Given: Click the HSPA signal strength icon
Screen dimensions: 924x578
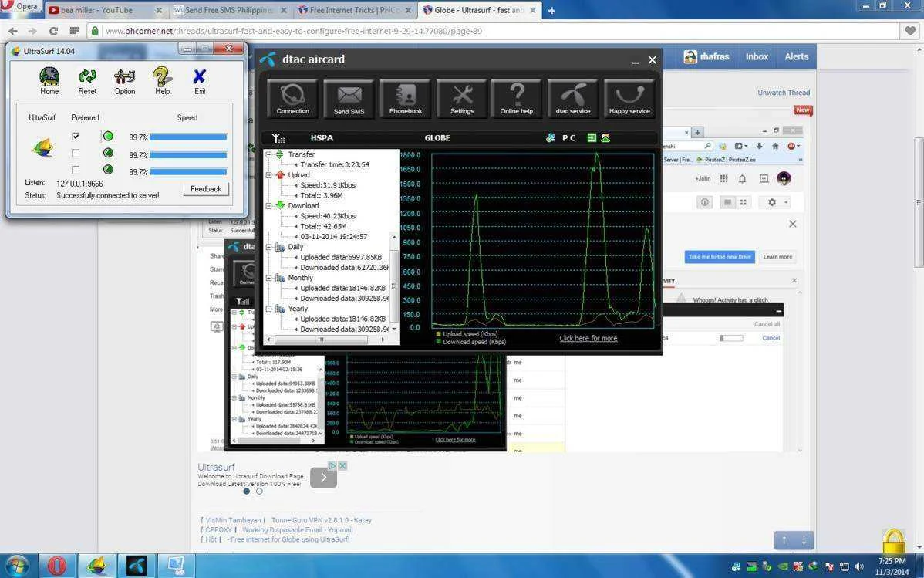Looking at the screenshot, I should 278,138.
